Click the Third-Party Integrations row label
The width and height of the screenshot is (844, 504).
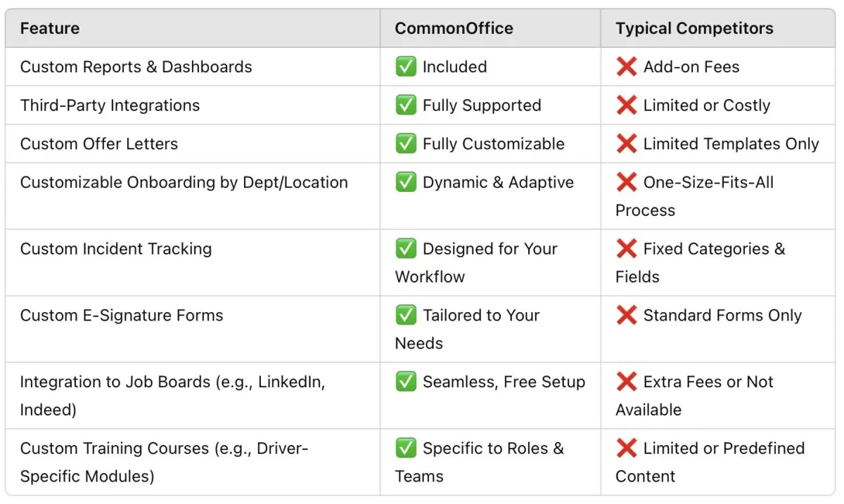pos(110,105)
